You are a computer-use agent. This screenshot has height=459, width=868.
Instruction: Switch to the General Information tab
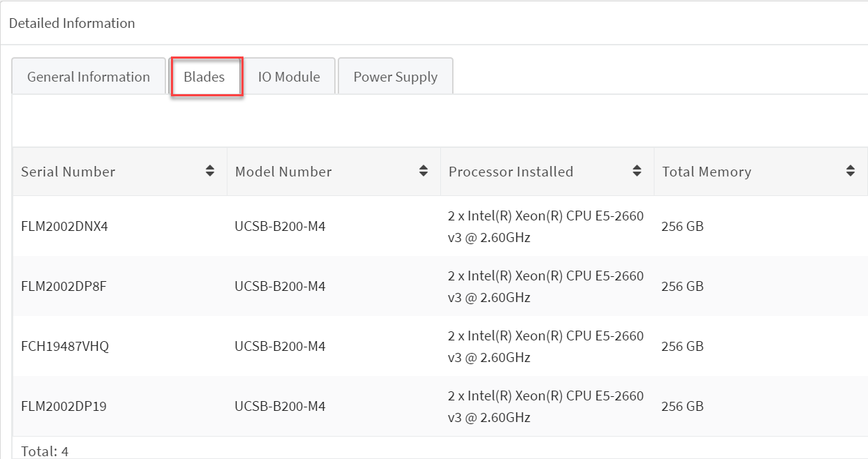tap(89, 77)
